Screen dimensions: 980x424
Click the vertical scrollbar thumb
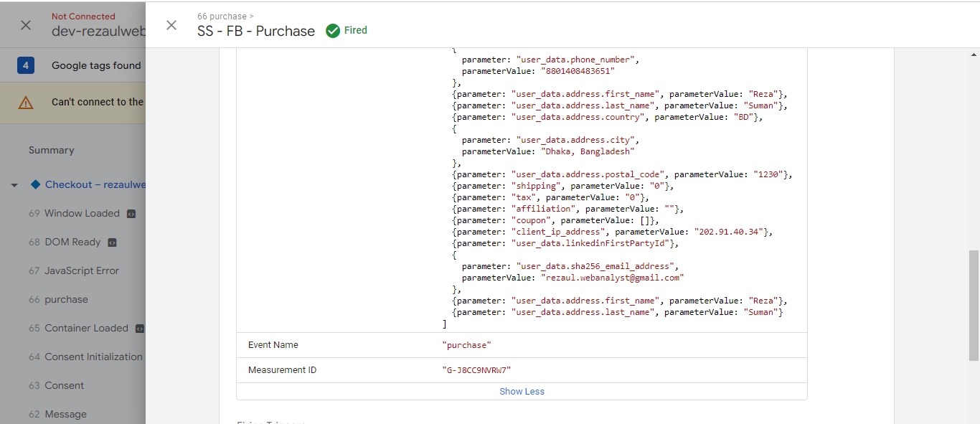(974, 305)
